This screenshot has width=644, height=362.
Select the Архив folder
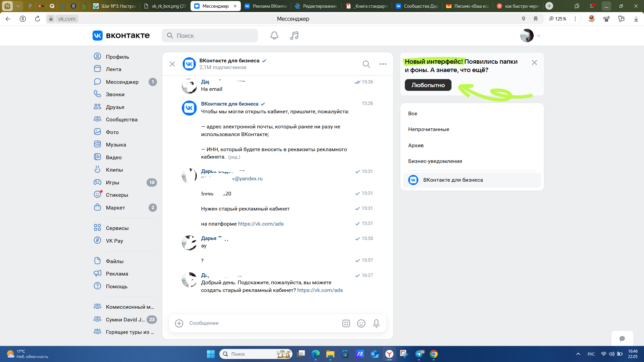coord(472,145)
